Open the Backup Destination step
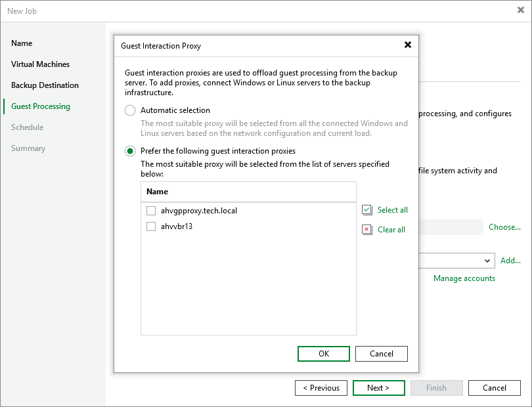532x407 pixels. (x=45, y=85)
